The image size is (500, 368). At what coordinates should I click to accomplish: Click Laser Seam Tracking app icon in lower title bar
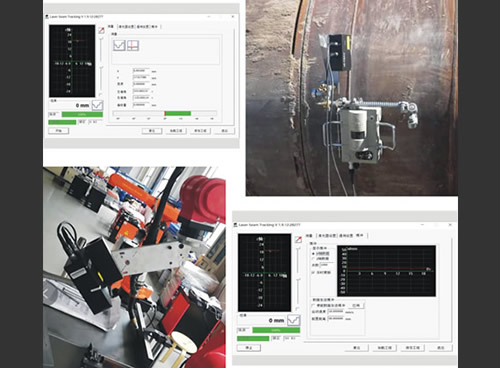235,225
